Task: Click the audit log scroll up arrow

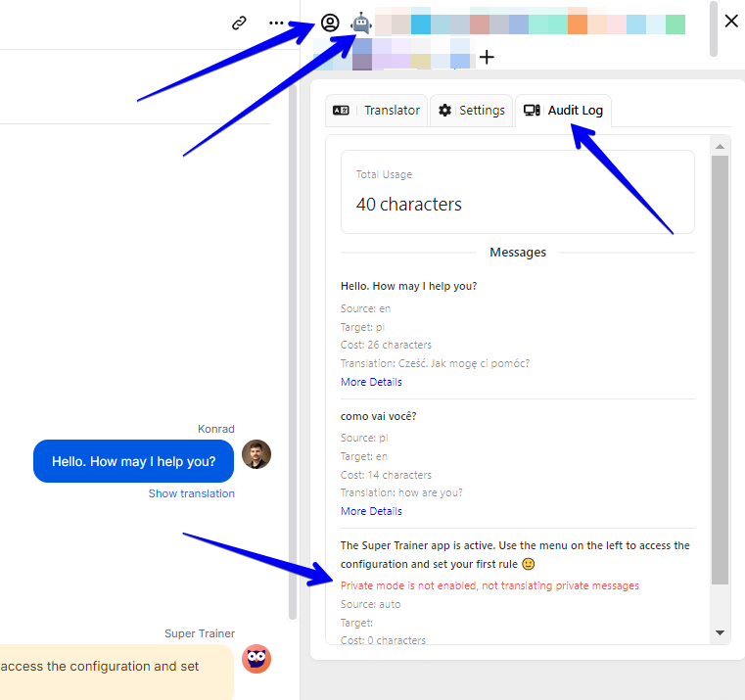Action: [x=720, y=147]
